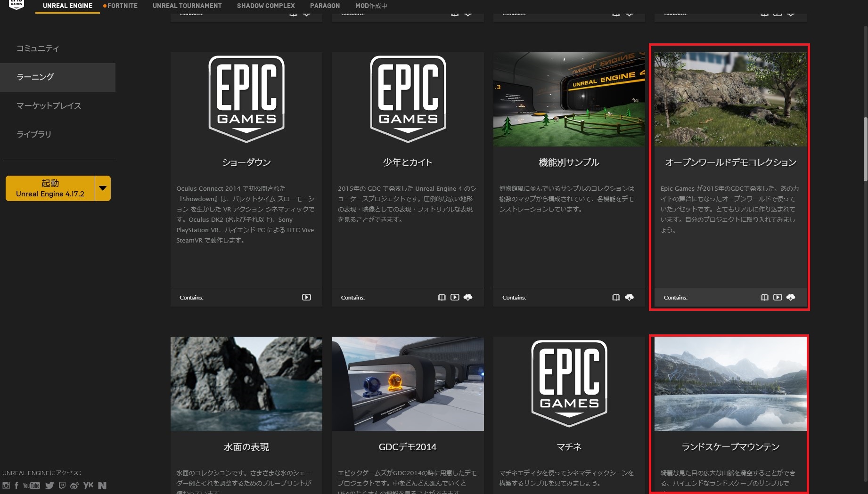Click the オープンワールドデモコレクション title

click(730, 162)
